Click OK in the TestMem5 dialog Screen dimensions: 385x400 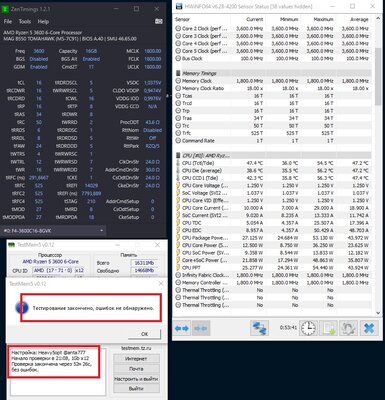pyautogui.click(x=144, y=334)
